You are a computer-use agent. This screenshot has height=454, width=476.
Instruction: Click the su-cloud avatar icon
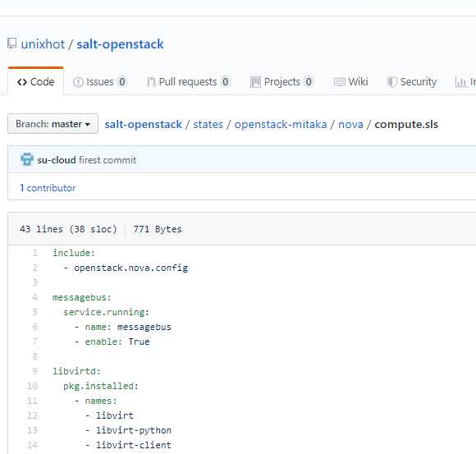coord(27,159)
